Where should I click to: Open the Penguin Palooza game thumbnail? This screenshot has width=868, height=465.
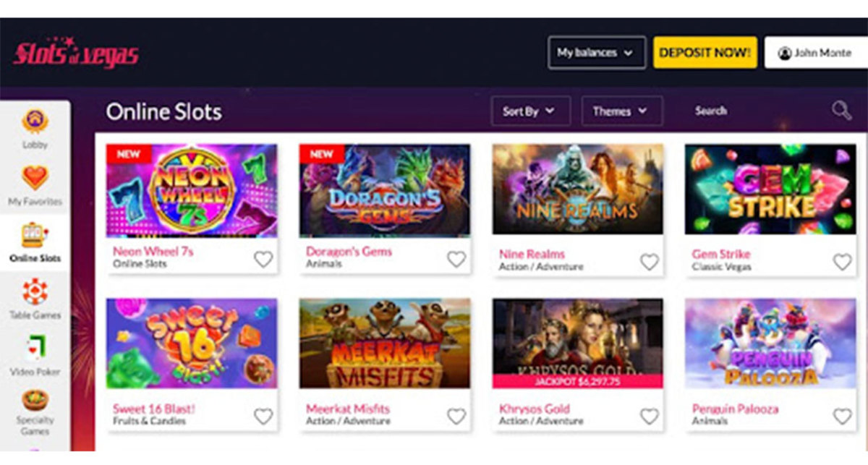tap(771, 344)
